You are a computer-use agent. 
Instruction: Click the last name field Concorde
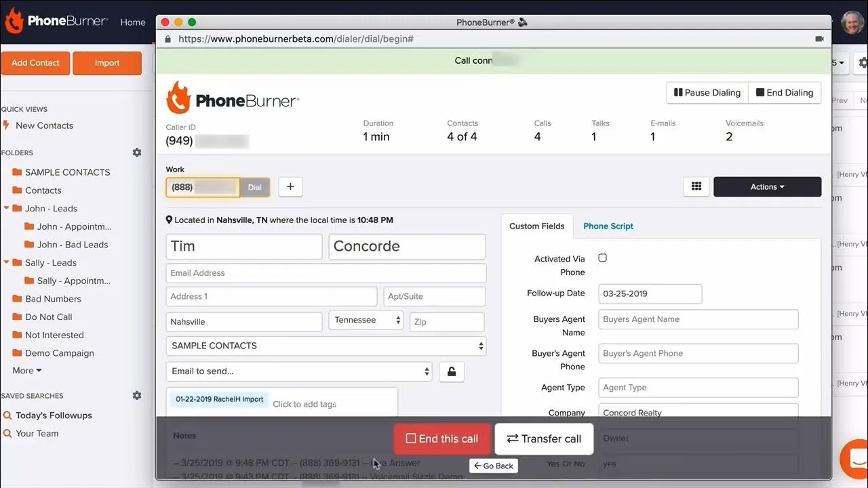click(x=407, y=247)
